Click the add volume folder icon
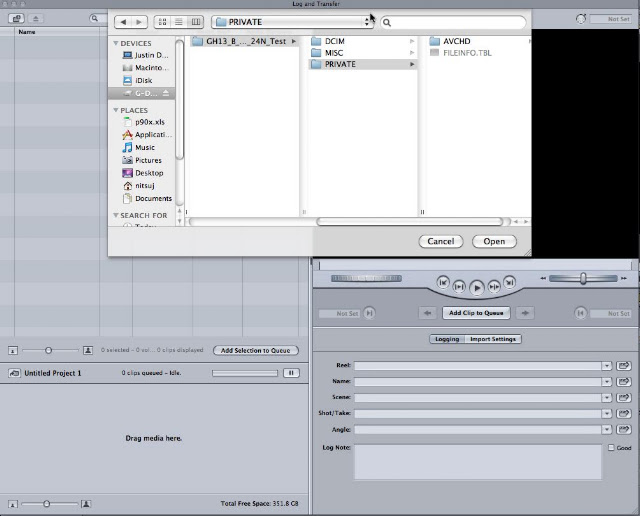Image resolution: width=640 pixels, height=516 pixels. [x=16, y=18]
